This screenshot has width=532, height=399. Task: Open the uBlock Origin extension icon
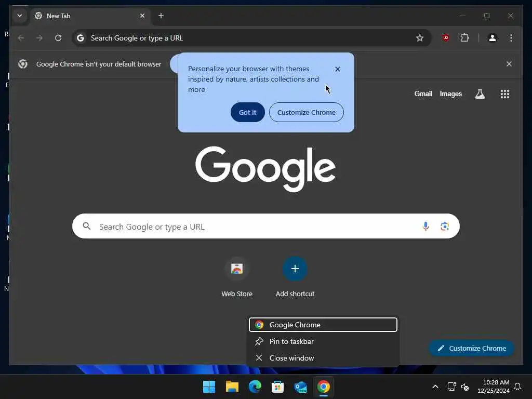(446, 38)
